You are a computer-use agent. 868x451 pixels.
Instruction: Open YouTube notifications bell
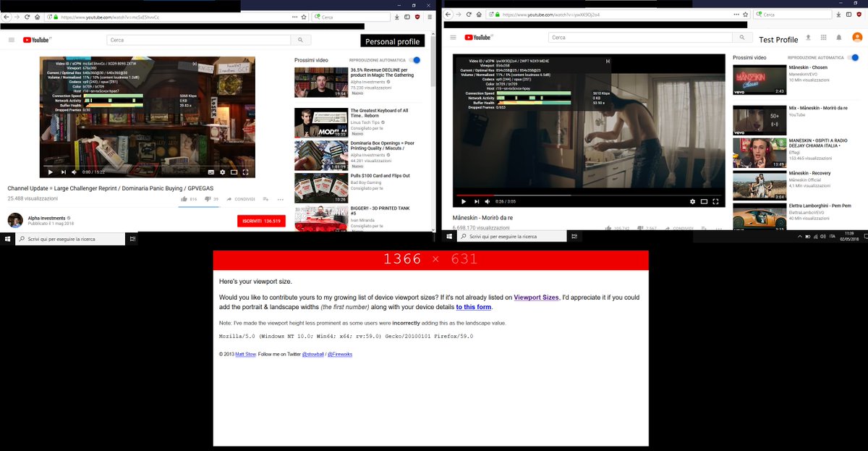pyautogui.click(x=839, y=37)
